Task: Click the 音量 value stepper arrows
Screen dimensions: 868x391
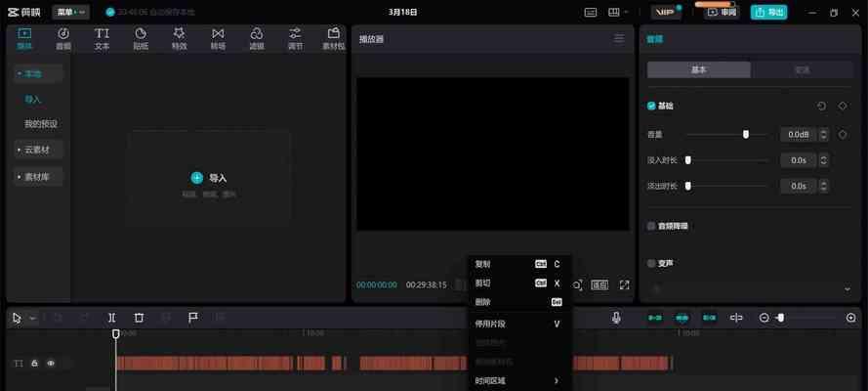Action: tap(824, 135)
